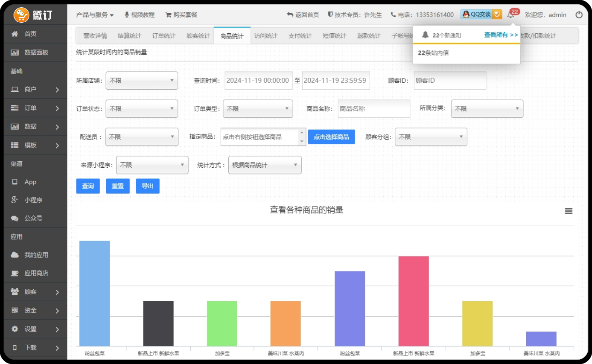Click the pink 新品上市 新鲜水果 bar

click(x=414, y=301)
